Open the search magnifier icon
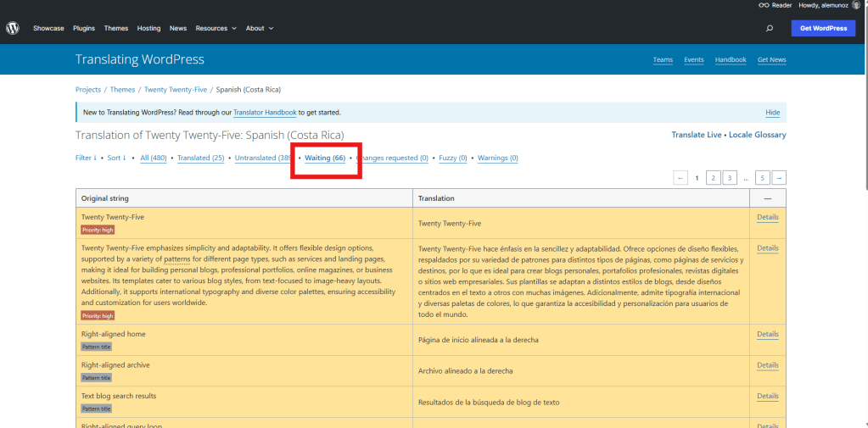This screenshot has height=428, width=868. tap(770, 28)
